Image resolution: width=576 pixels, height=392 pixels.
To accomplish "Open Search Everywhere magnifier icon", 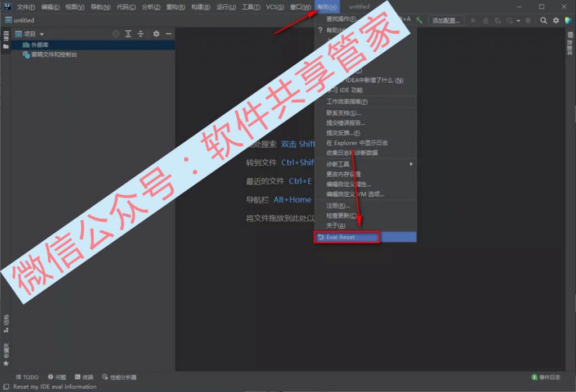I will (x=543, y=21).
